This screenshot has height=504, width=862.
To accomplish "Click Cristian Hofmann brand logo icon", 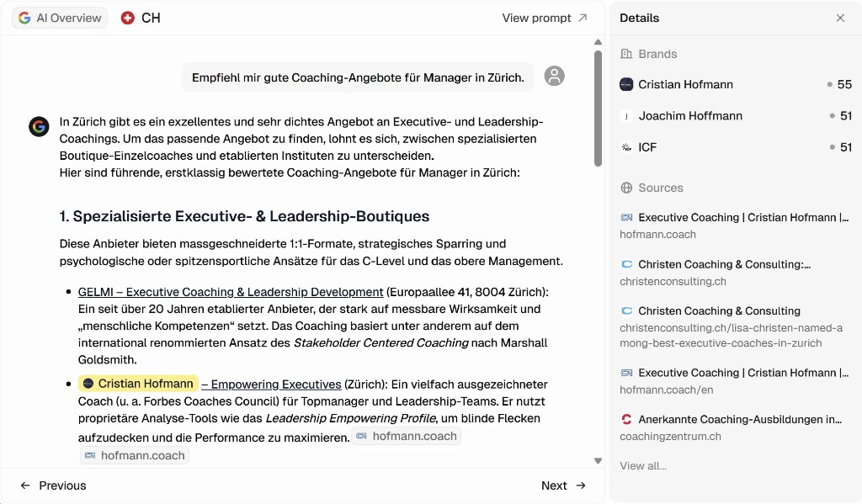I will click(x=626, y=85).
